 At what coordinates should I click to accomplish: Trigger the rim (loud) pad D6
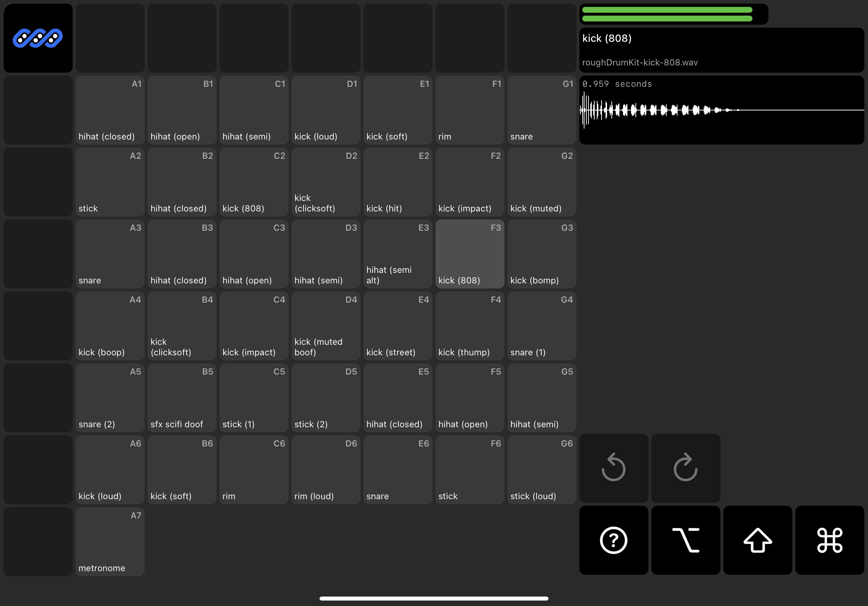pos(326,470)
